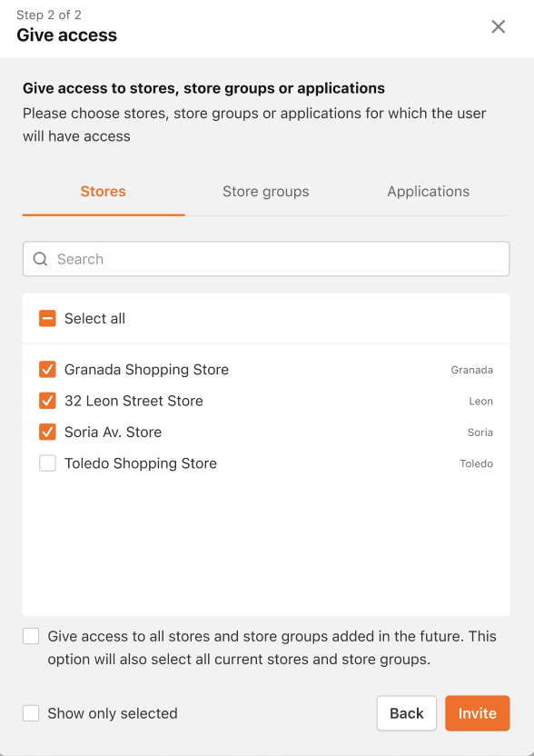
Task: Go back with the Back button
Action: 407,713
